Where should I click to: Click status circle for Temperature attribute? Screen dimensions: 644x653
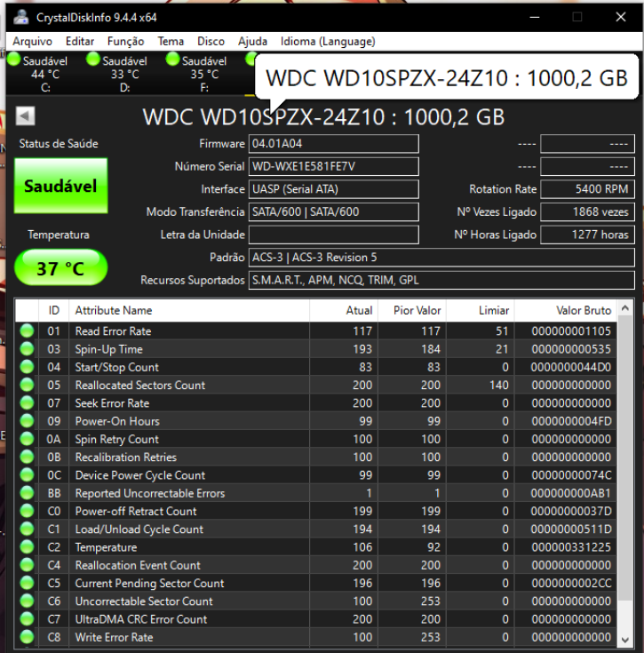click(x=28, y=547)
